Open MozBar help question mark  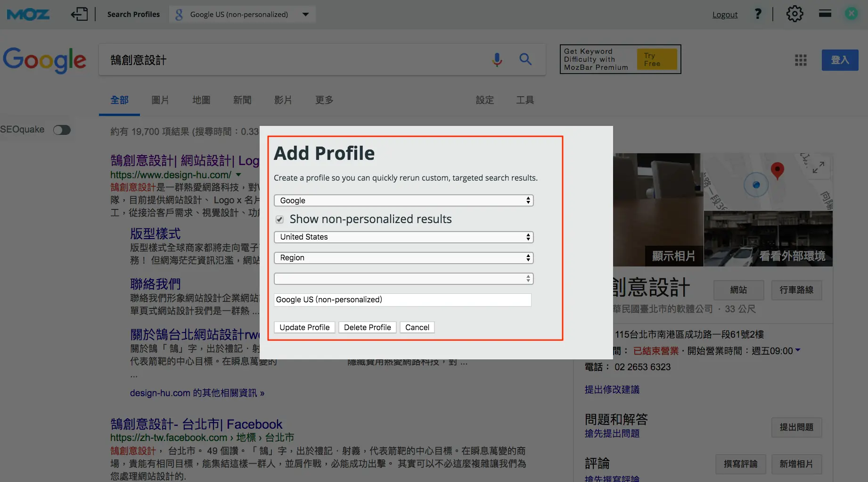(758, 14)
